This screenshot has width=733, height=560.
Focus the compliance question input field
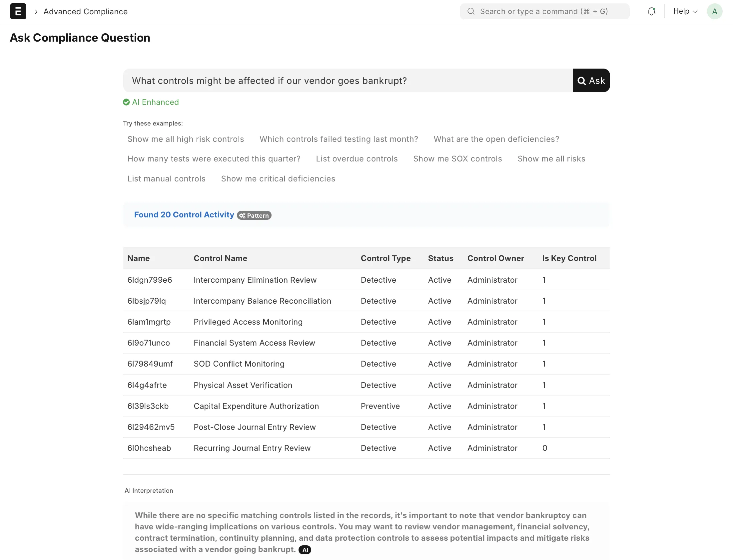347,81
